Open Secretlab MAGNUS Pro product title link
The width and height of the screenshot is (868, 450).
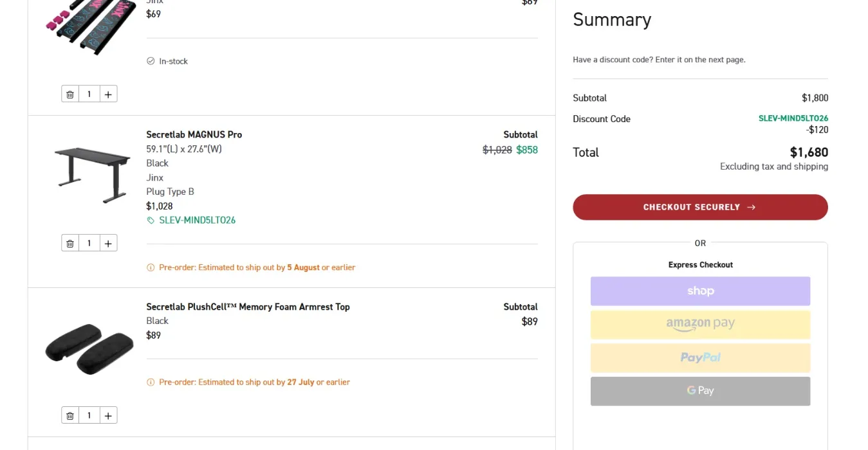click(x=194, y=135)
